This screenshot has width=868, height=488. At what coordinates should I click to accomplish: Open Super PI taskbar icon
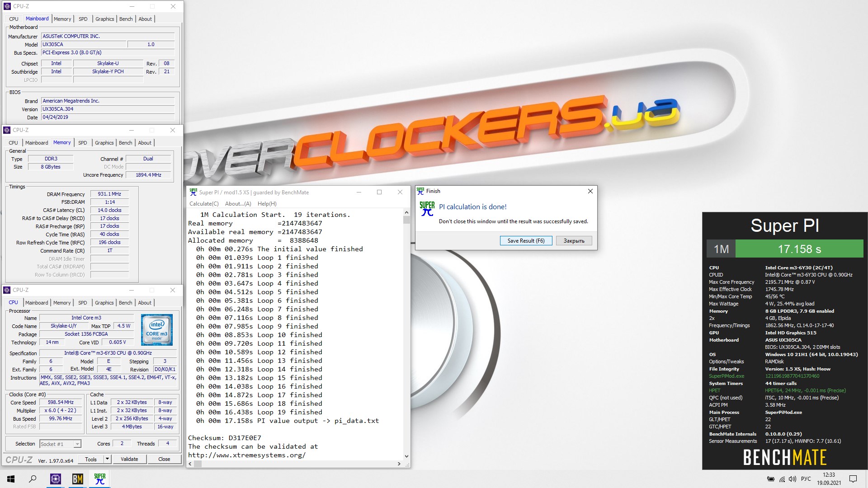pyautogui.click(x=100, y=479)
